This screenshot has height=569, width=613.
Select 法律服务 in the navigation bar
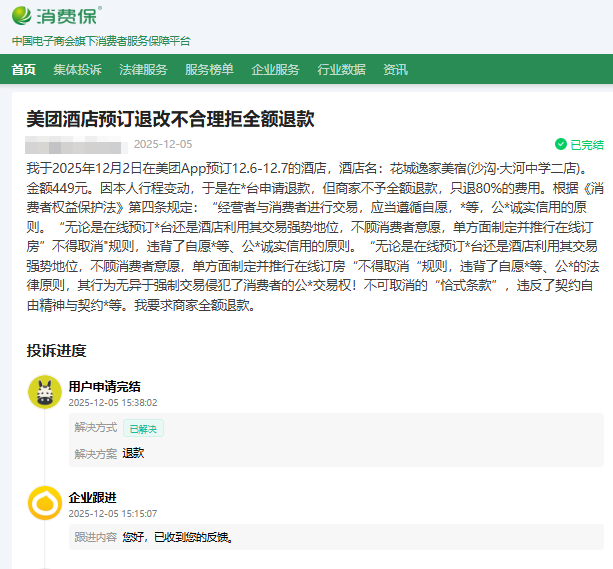pyautogui.click(x=143, y=69)
